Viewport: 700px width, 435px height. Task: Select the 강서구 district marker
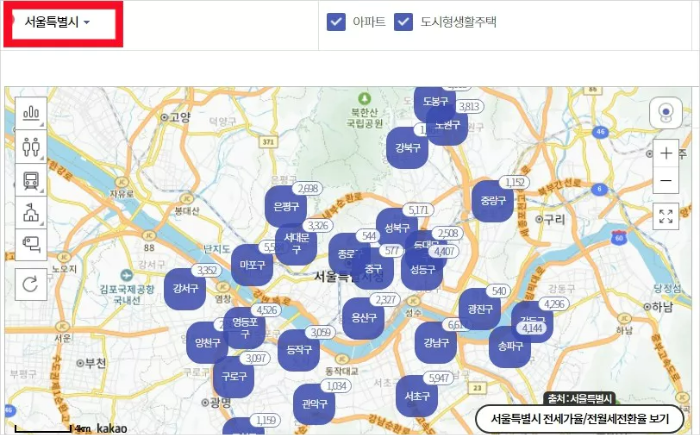click(x=185, y=289)
